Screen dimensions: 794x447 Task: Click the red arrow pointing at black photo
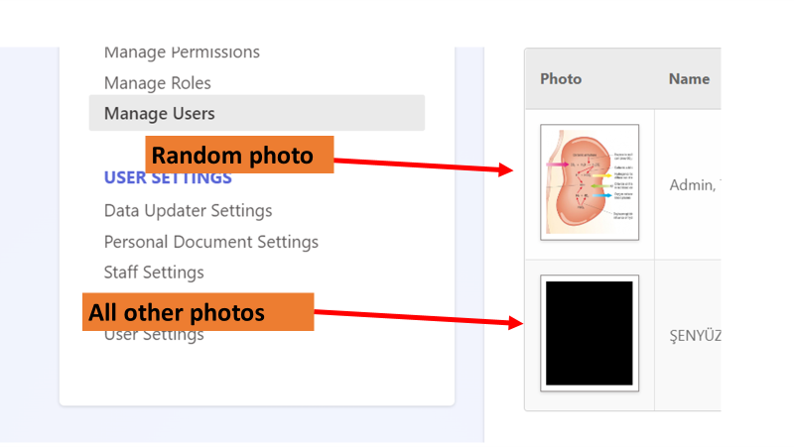(418, 317)
